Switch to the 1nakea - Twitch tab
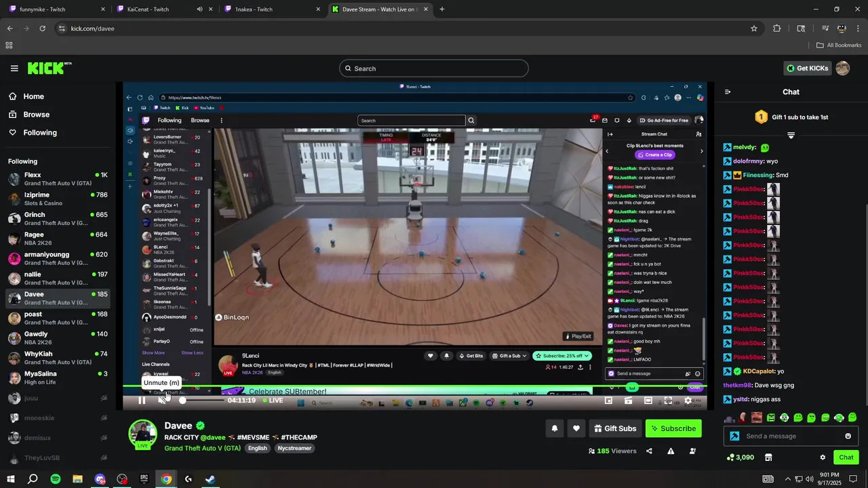868x488 pixels. click(271, 9)
